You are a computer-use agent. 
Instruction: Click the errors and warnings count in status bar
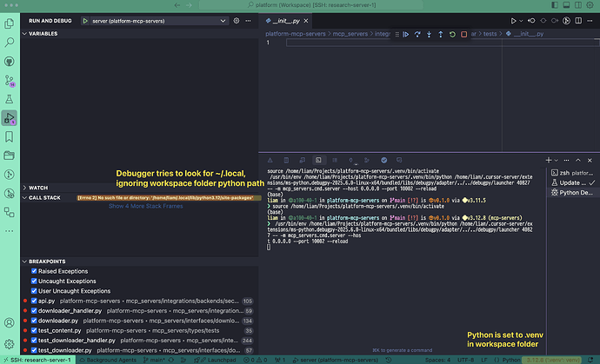pos(256,360)
